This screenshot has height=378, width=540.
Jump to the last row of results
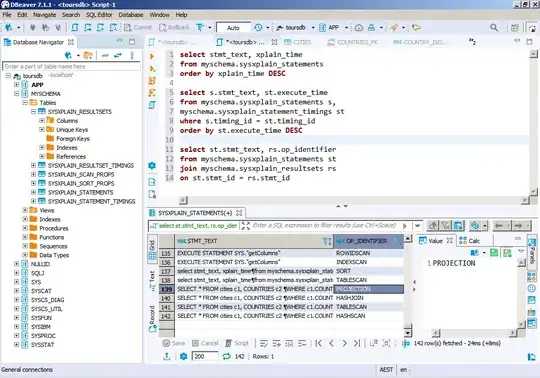point(357,343)
